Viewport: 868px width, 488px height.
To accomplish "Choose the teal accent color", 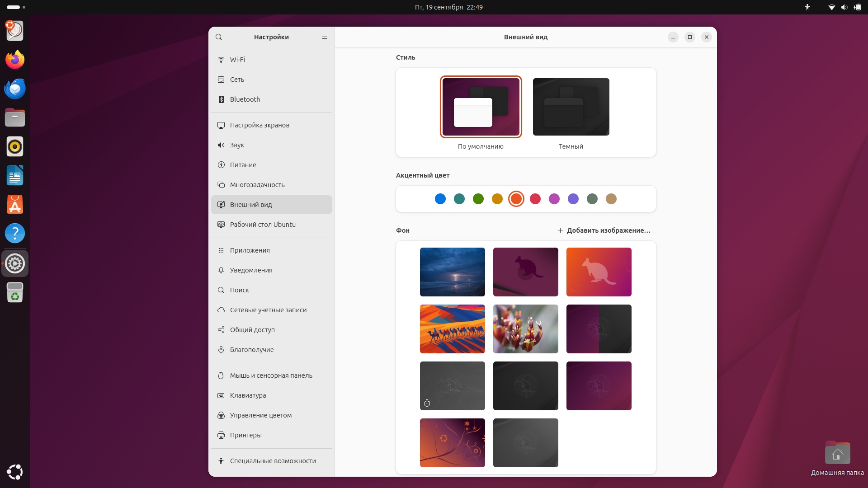I will 459,199.
